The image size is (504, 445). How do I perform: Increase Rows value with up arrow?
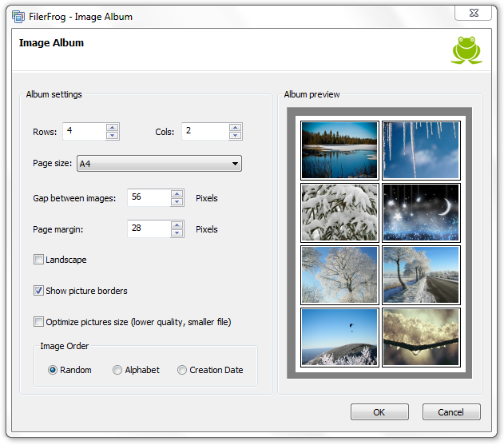tap(112, 127)
